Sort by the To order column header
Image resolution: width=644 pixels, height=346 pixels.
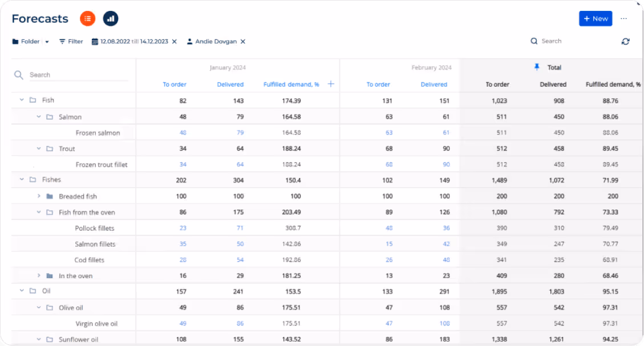(175, 84)
